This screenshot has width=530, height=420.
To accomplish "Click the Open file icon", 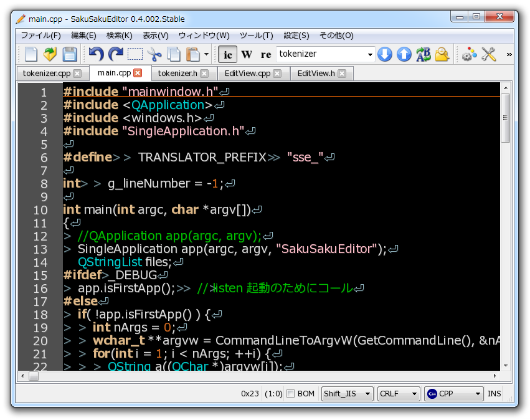I will (50, 55).
